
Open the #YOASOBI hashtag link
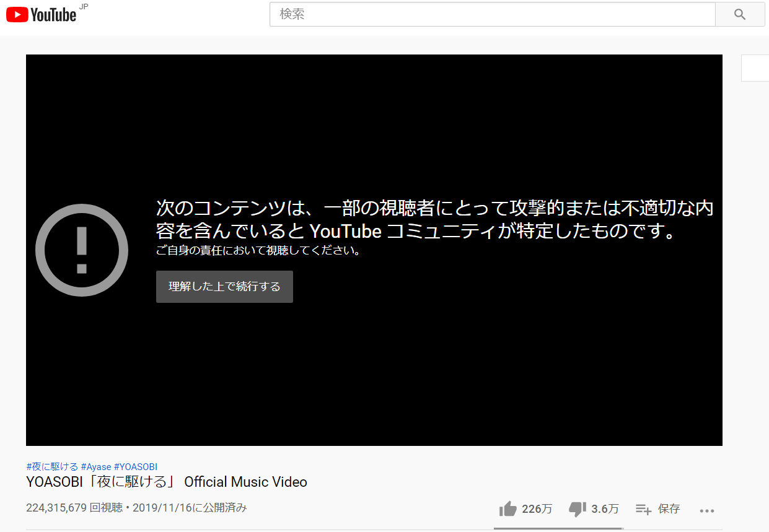point(136,466)
